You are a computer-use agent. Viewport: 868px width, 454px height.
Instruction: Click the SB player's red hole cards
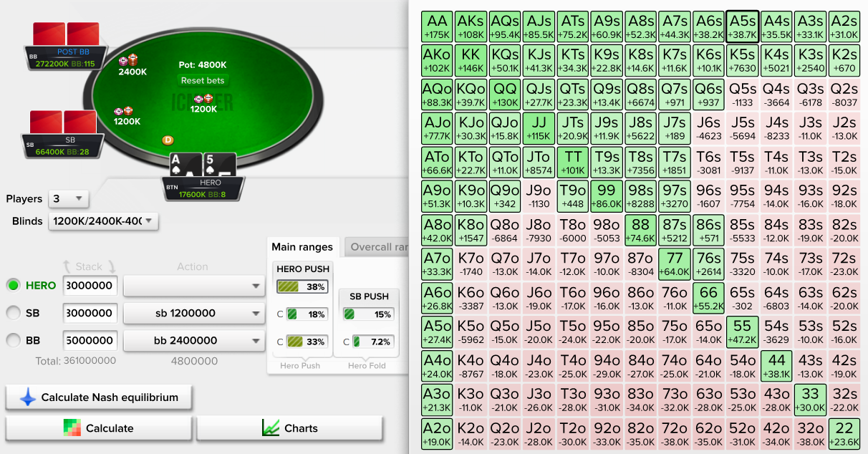click(64, 122)
